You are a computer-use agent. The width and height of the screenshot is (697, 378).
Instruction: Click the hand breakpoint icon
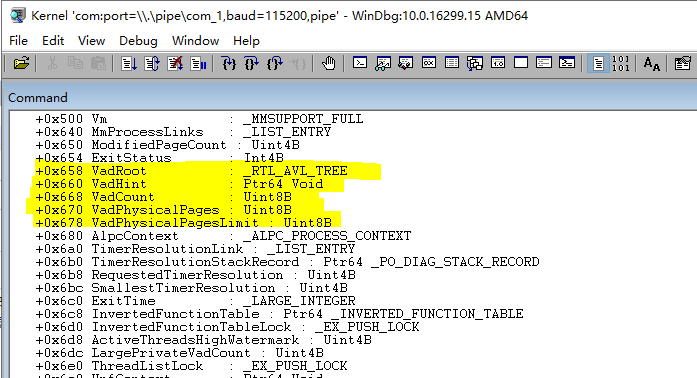click(328, 64)
